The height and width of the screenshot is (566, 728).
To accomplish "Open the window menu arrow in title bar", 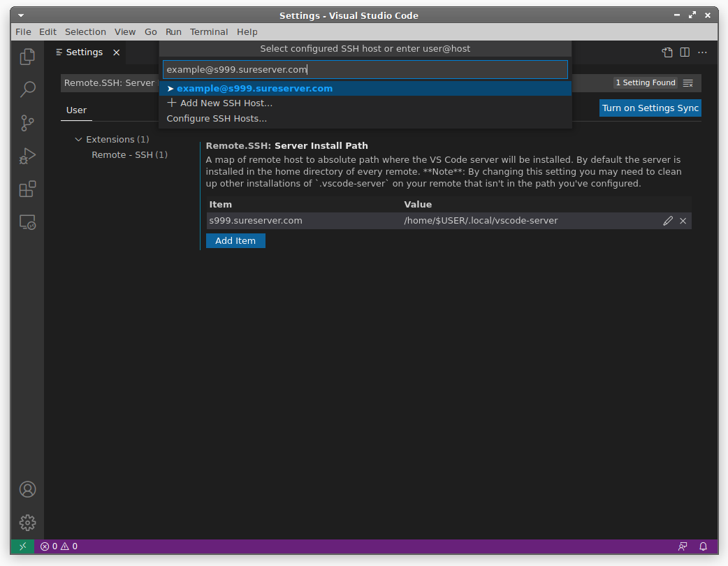I will tap(21, 15).
